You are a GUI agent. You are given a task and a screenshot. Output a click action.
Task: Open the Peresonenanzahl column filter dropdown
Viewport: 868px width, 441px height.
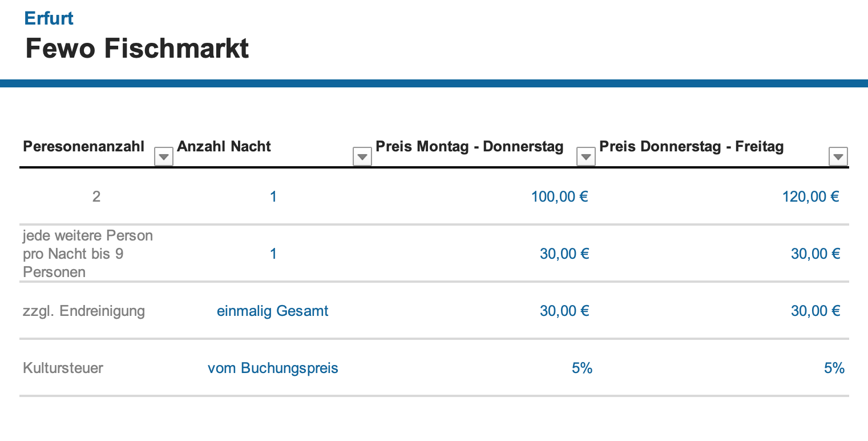[x=164, y=156]
